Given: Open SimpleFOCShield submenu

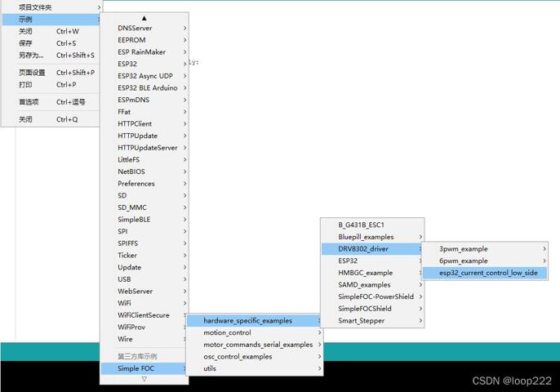Looking at the screenshot, I should (372, 309).
